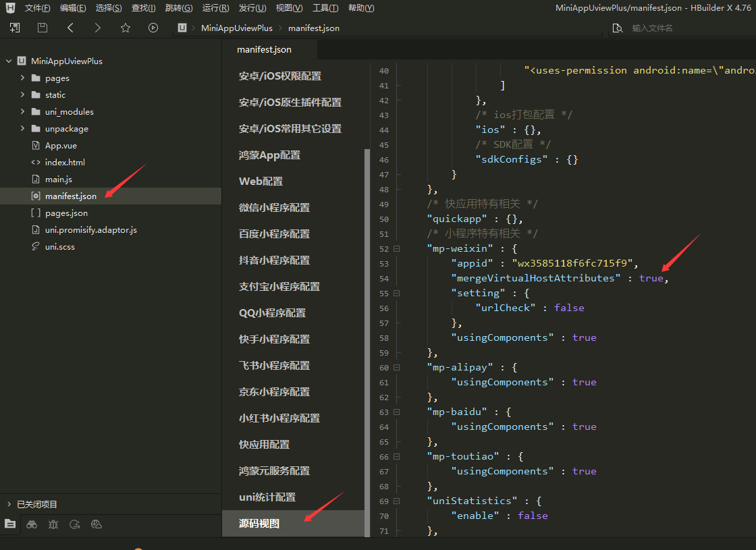Open 鸿蒙App配置 section
This screenshot has height=550, width=756.
(269, 155)
